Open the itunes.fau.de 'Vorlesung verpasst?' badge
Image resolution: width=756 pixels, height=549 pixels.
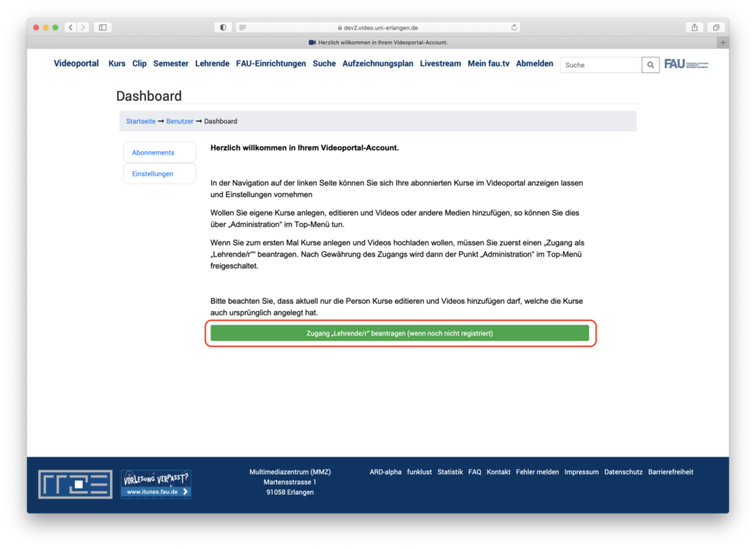155,484
